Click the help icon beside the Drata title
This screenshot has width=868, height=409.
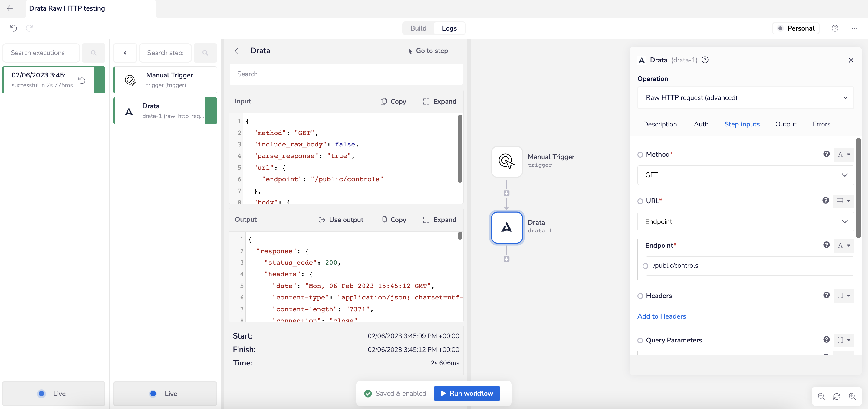tap(705, 60)
